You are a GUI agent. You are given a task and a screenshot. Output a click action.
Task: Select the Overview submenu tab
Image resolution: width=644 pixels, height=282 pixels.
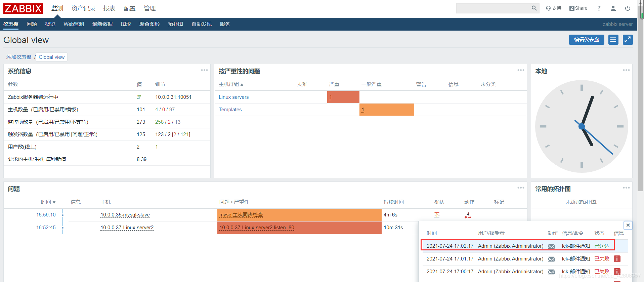tap(50, 24)
